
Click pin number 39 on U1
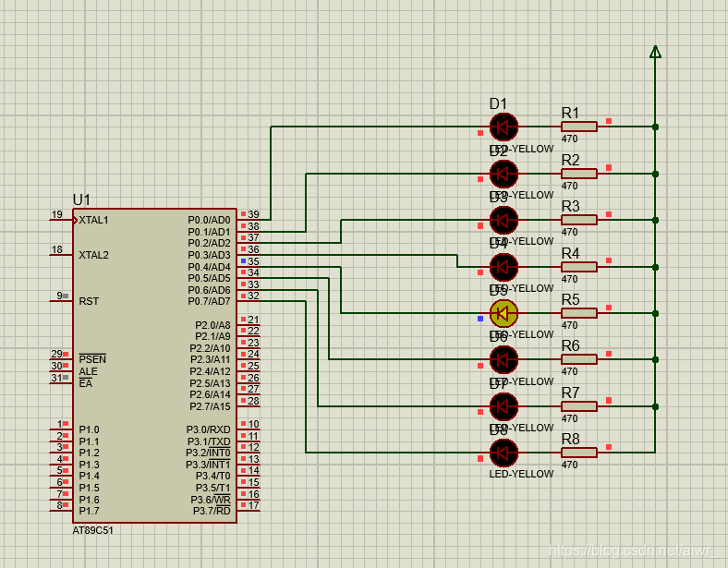point(253,214)
